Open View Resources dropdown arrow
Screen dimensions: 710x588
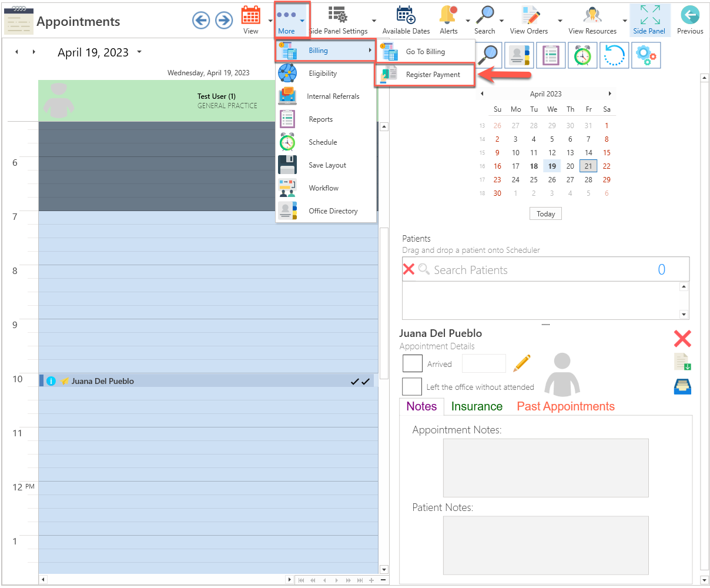pyautogui.click(x=625, y=21)
